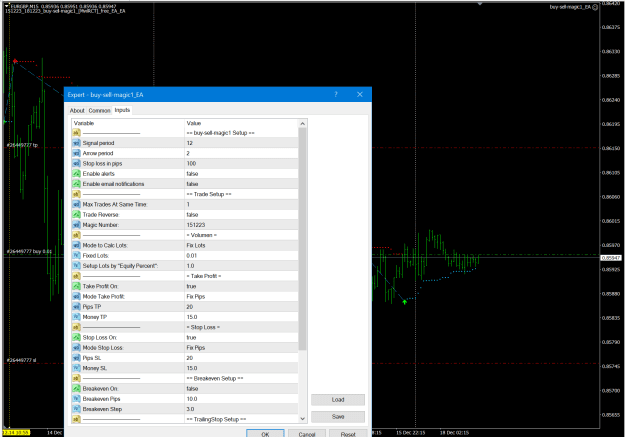Click the help question mark in dialog title
The width and height of the screenshot is (625, 437).
[336, 94]
